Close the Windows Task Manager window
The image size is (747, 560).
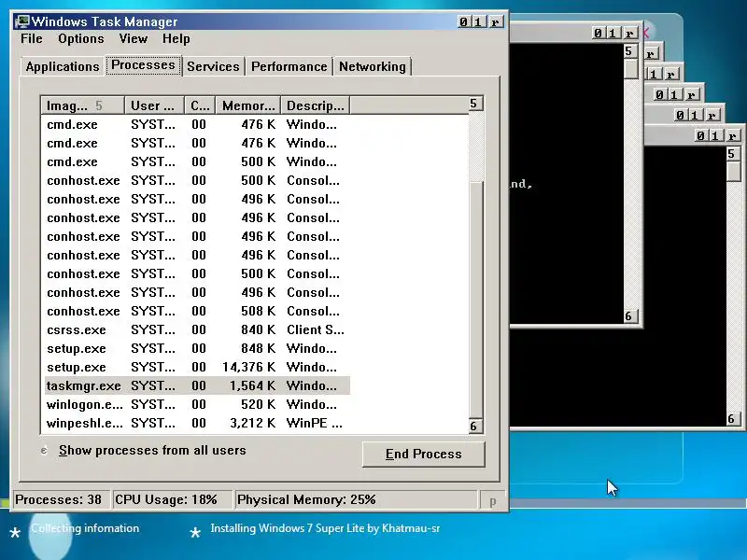pos(496,21)
